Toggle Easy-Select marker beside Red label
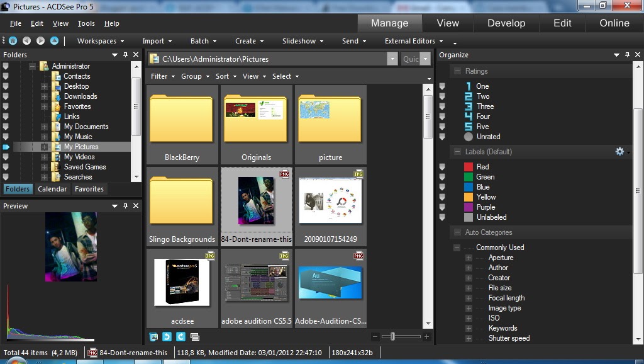The image size is (644, 364). point(442,167)
